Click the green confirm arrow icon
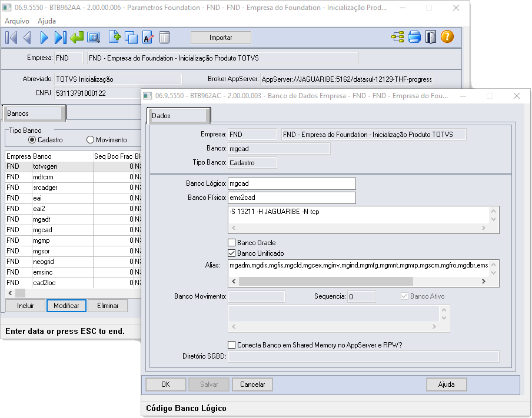The image size is (532, 418). (x=75, y=37)
